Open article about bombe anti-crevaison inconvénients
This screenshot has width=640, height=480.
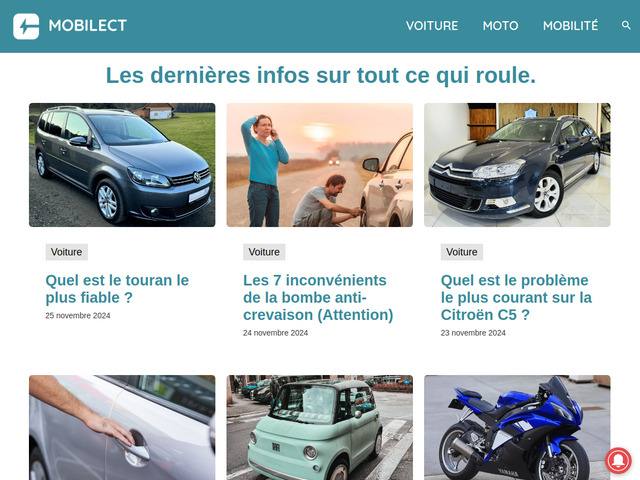(318, 298)
